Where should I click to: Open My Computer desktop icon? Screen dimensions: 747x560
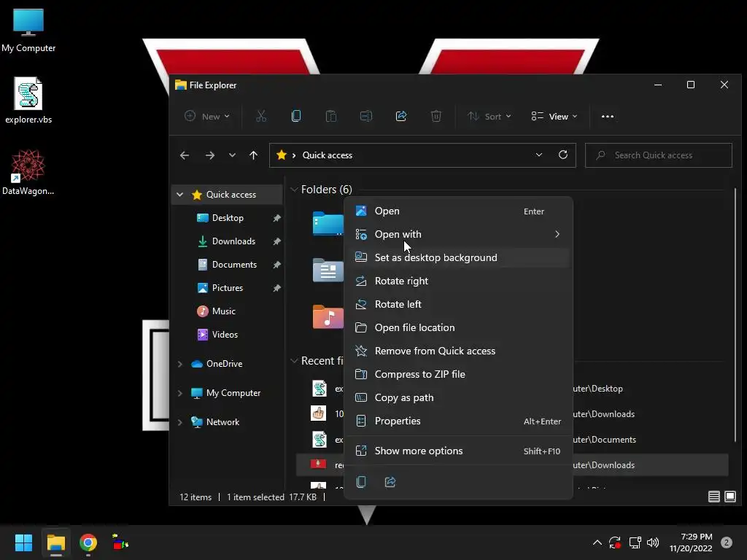28,30
